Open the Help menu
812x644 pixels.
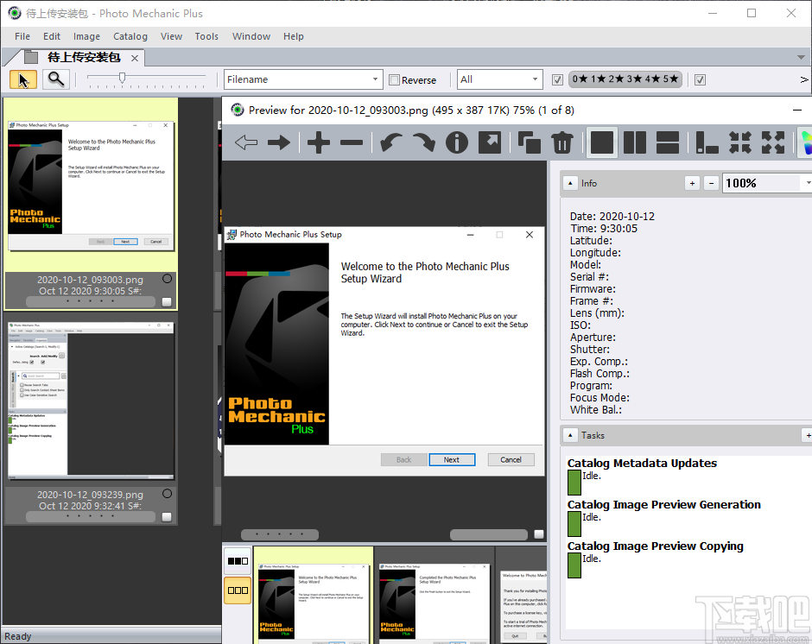tap(293, 36)
